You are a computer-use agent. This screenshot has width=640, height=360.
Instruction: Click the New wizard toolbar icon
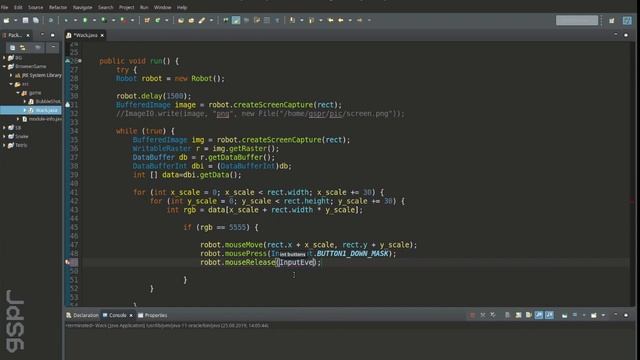(x=7, y=20)
